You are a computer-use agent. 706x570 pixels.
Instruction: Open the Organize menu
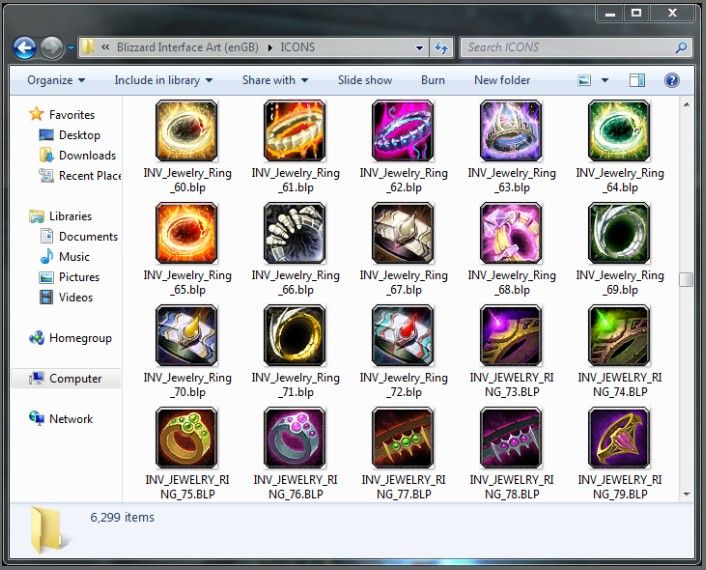pyautogui.click(x=56, y=80)
